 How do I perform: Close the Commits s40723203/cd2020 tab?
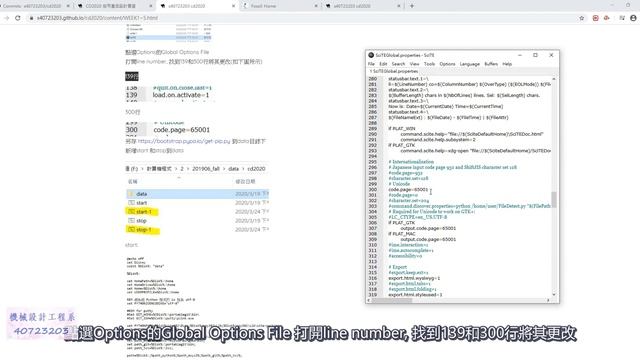tap(68, 6)
